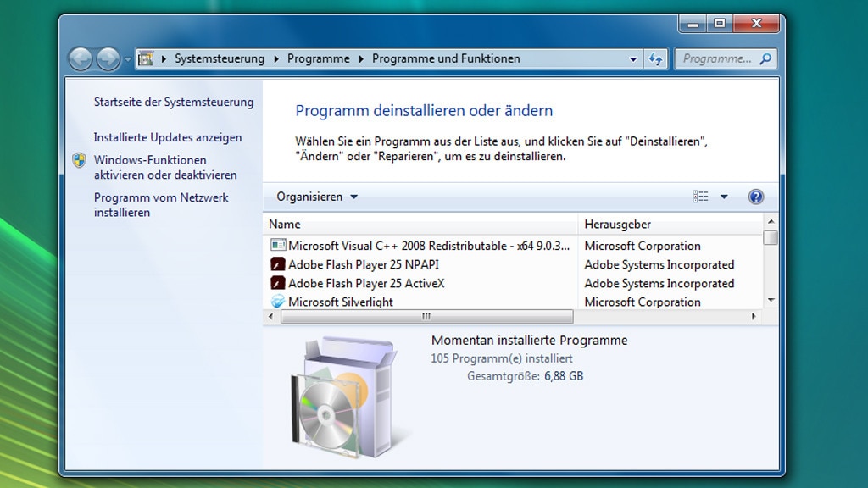Click Microsoft Corporation publisher for Visual C++
Viewport: 868px width, 488px height.
(x=643, y=246)
